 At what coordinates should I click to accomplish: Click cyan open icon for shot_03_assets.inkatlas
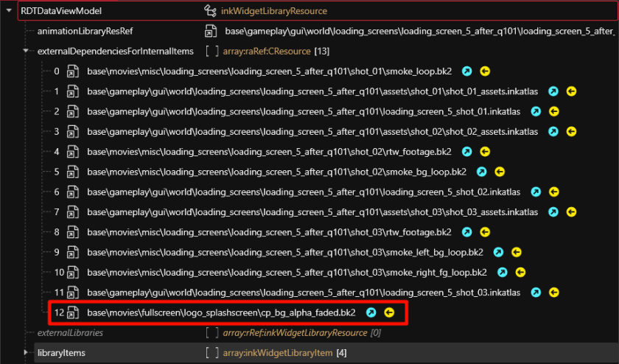553,212
